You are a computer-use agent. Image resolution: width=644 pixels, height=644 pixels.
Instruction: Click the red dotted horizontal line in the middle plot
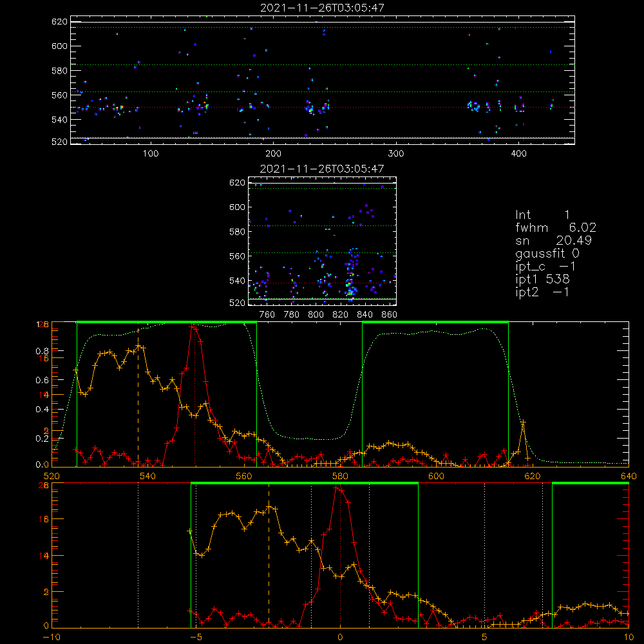[322, 283]
